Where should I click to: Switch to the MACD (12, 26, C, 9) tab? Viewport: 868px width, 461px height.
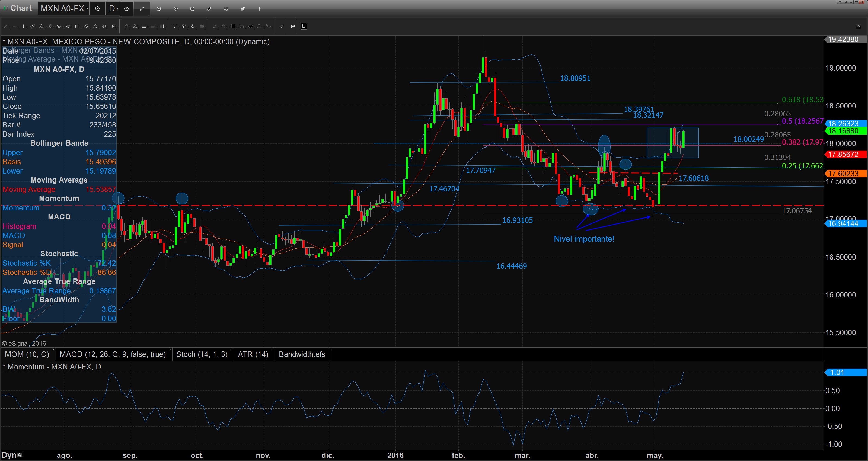click(113, 354)
